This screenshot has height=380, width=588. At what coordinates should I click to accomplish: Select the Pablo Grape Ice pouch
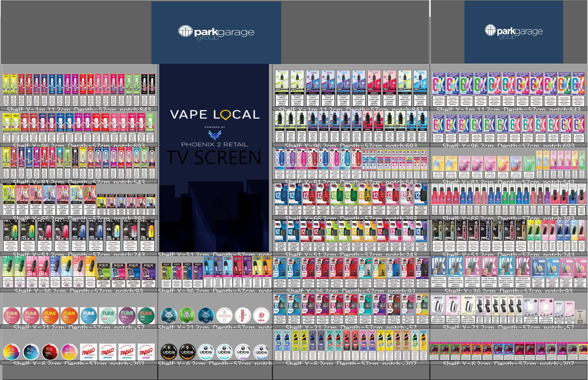pos(146,352)
